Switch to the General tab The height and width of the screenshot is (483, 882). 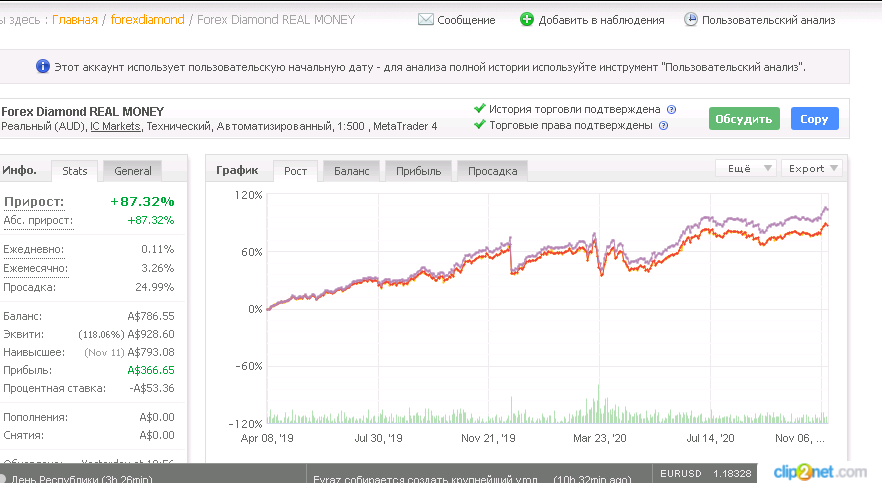coord(133,171)
